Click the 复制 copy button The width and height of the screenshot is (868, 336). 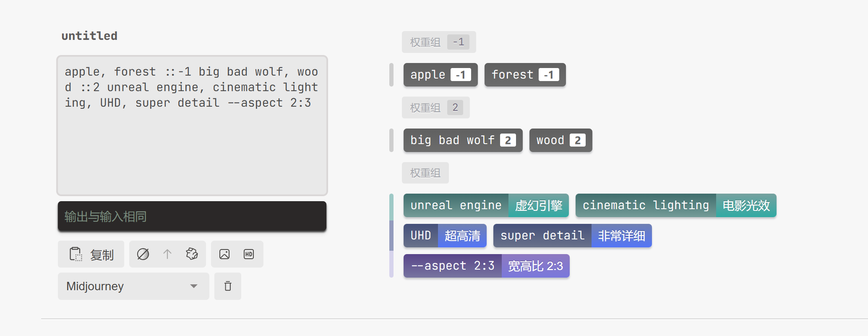[x=91, y=255]
